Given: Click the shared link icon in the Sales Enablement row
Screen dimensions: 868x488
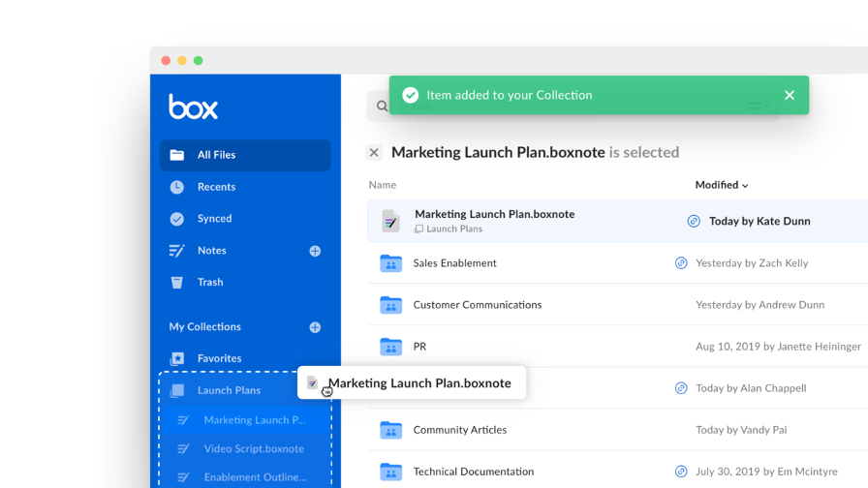Looking at the screenshot, I should (x=681, y=262).
